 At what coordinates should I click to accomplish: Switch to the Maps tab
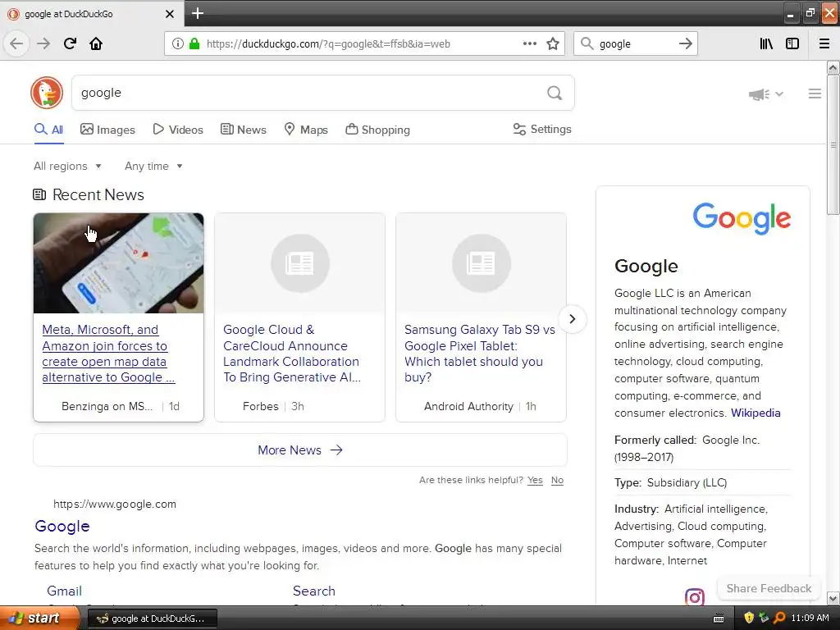(x=306, y=130)
